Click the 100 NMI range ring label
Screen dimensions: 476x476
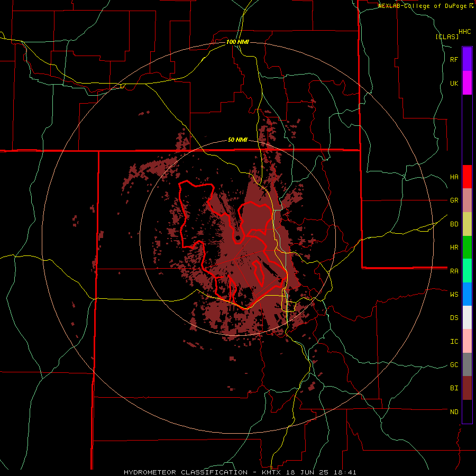[237, 42]
